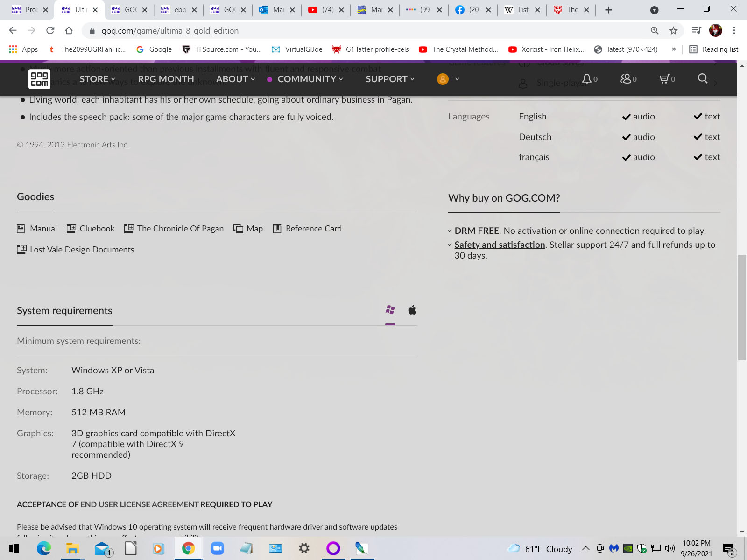Image resolution: width=747 pixels, height=560 pixels.
Task: Select the Windows system requirements icon
Action: coord(390,309)
